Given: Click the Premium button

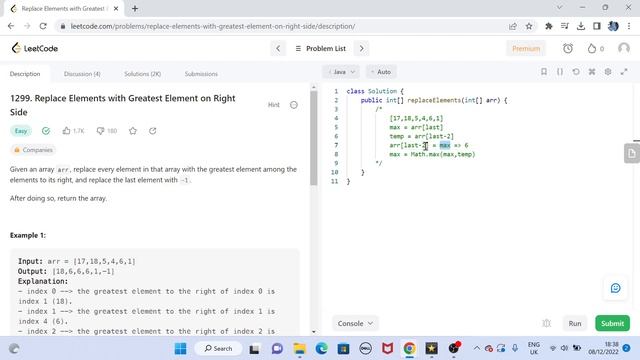Looking at the screenshot, I should 526,49.
